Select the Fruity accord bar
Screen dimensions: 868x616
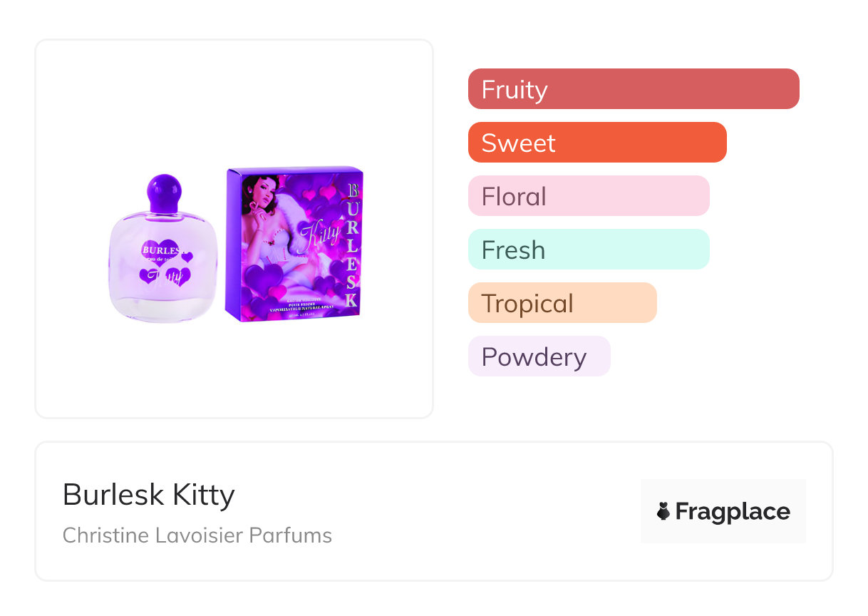point(633,89)
